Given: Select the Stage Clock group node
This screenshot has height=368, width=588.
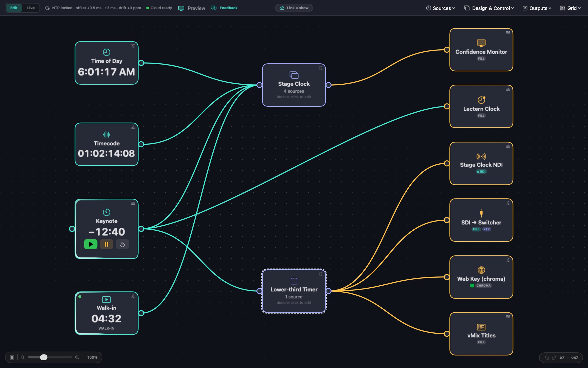Looking at the screenshot, I should click(294, 85).
